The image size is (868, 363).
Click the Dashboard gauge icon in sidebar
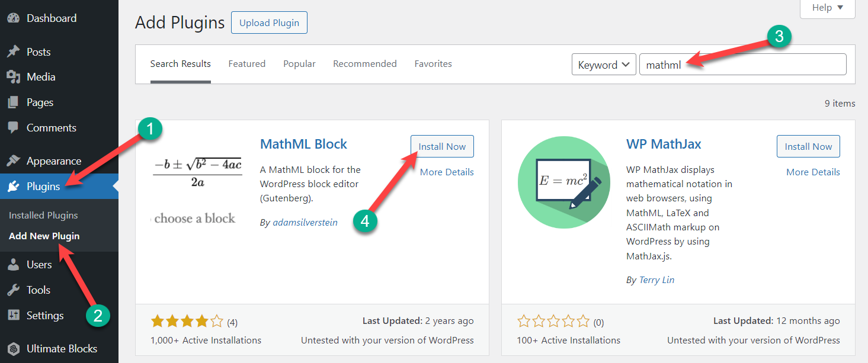pyautogui.click(x=13, y=18)
